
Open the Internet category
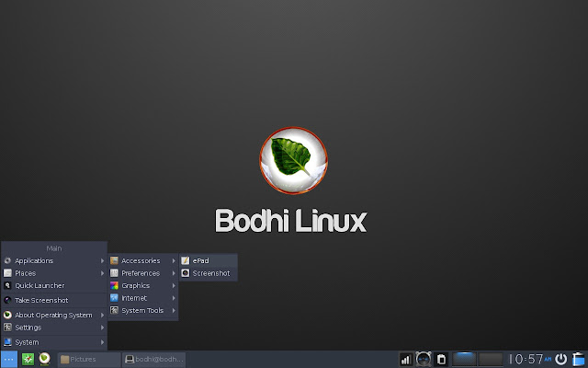[x=143, y=298]
